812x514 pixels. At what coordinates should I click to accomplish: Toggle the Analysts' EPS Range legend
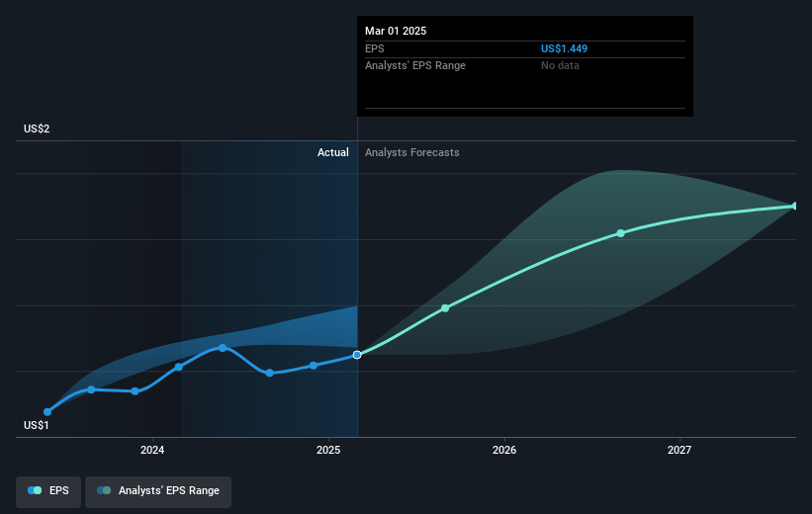pos(158,491)
